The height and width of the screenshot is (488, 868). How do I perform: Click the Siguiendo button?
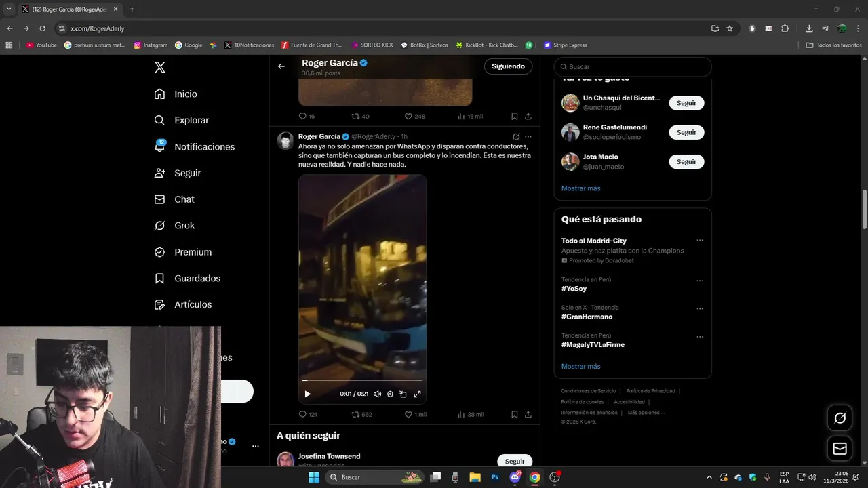[508, 66]
